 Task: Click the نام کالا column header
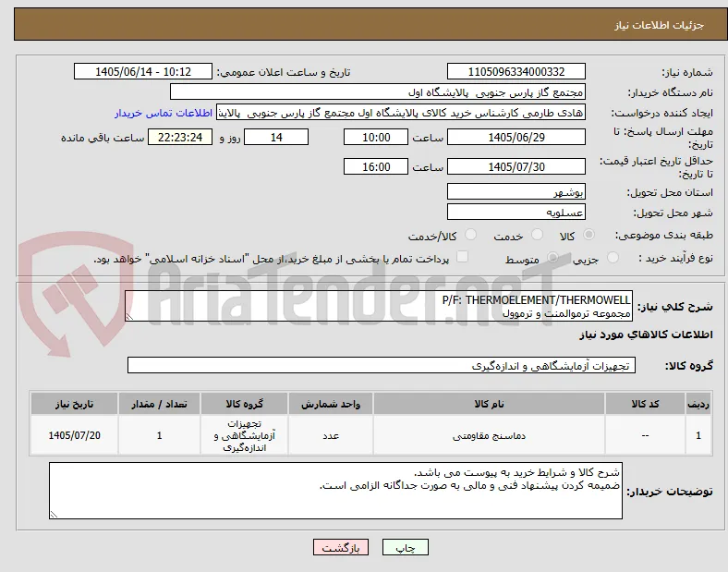[489, 404]
